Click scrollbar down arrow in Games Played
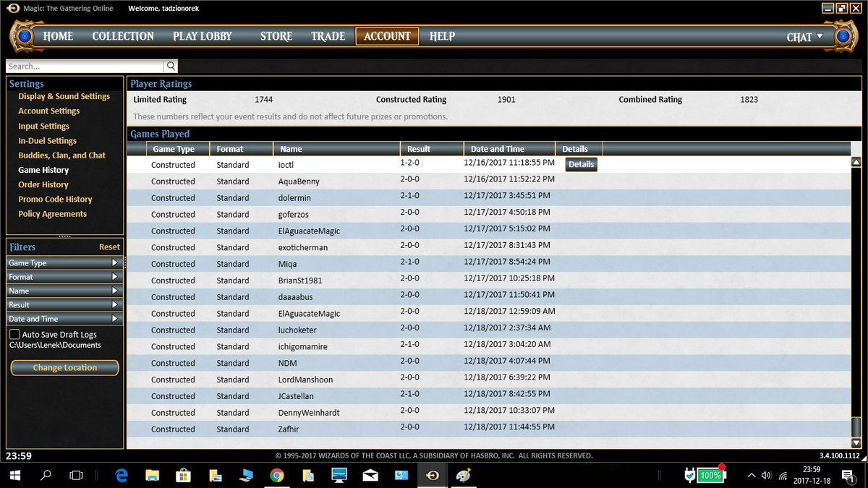Viewport: 868px width, 488px height. click(856, 443)
